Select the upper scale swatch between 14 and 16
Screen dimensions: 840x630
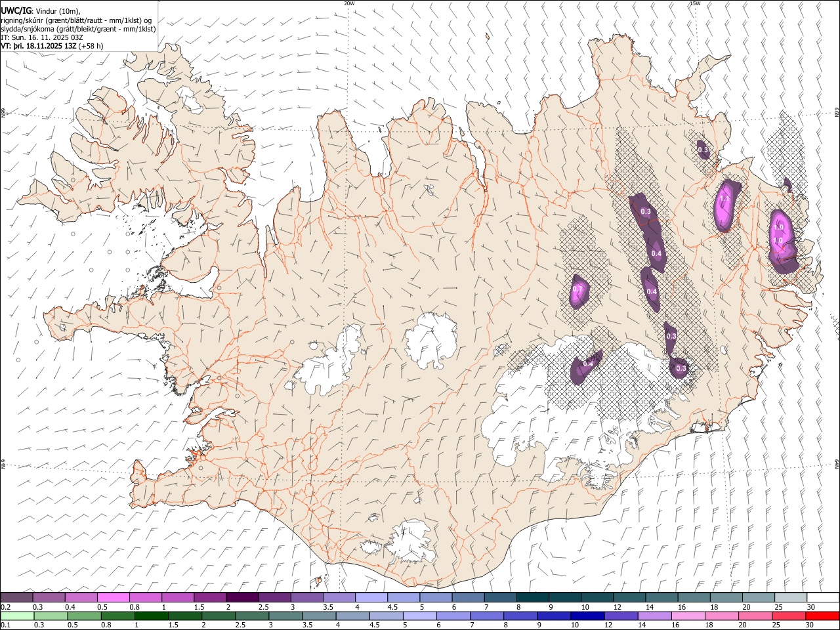(661, 597)
